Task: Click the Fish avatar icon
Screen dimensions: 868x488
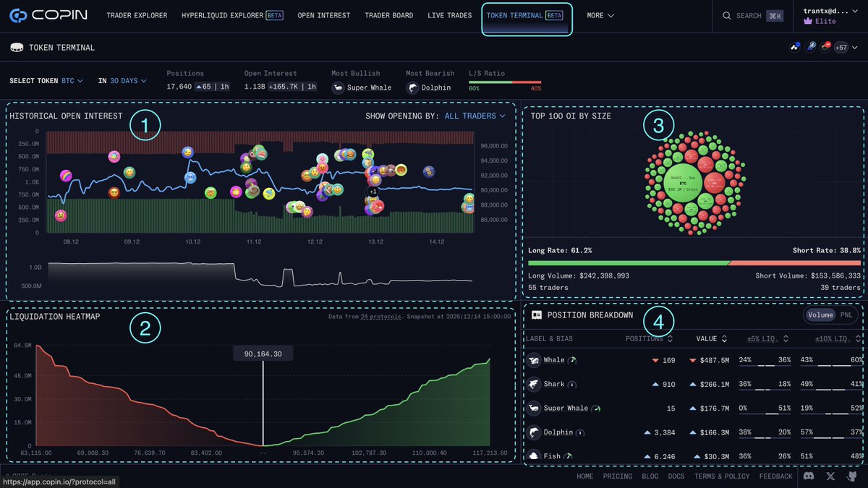Action: [x=534, y=456]
